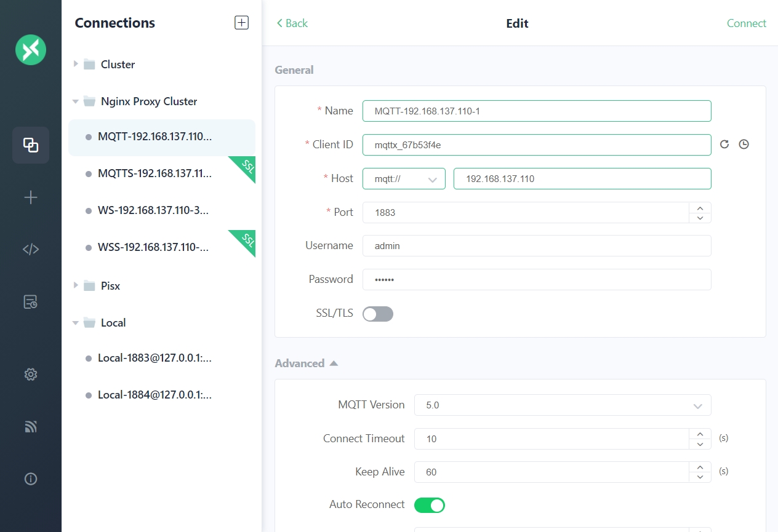Click the Connect link
The width and height of the screenshot is (778, 532).
746,23
